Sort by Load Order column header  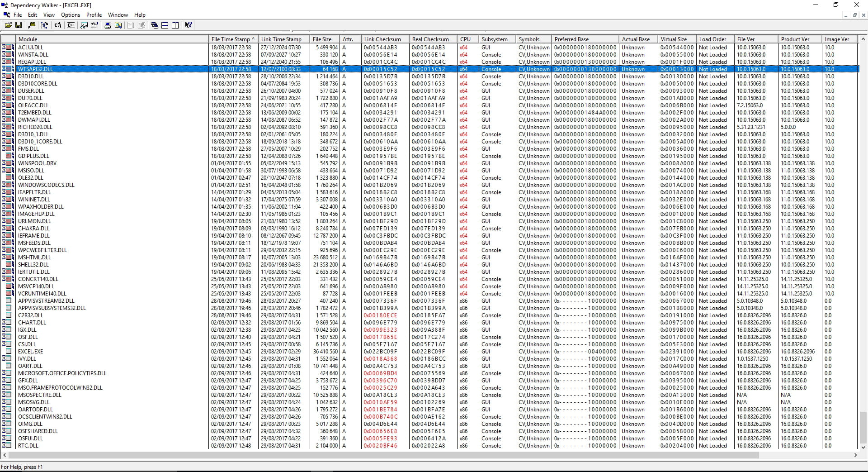[x=715, y=39]
